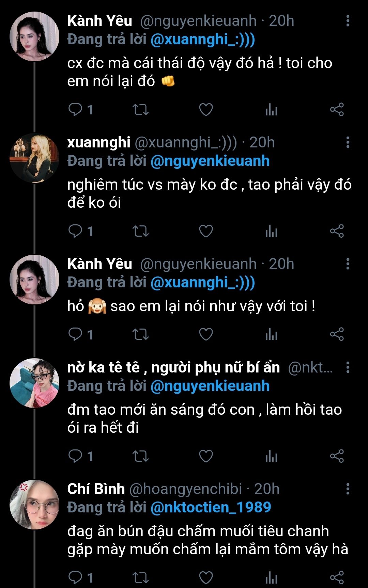Like Kành Yêu's first reply tweet
The width and height of the screenshot is (368, 588).
pyautogui.click(x=206, y=110)
